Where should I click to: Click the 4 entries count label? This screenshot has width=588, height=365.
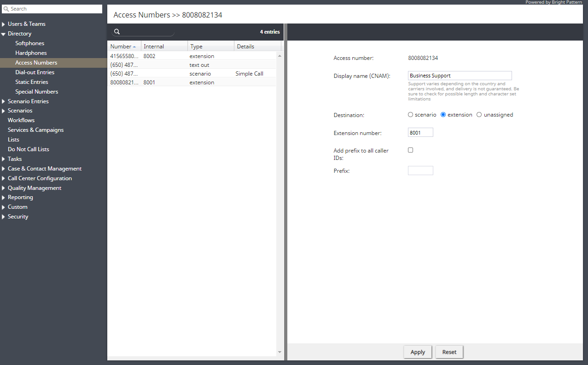[270, 32]
